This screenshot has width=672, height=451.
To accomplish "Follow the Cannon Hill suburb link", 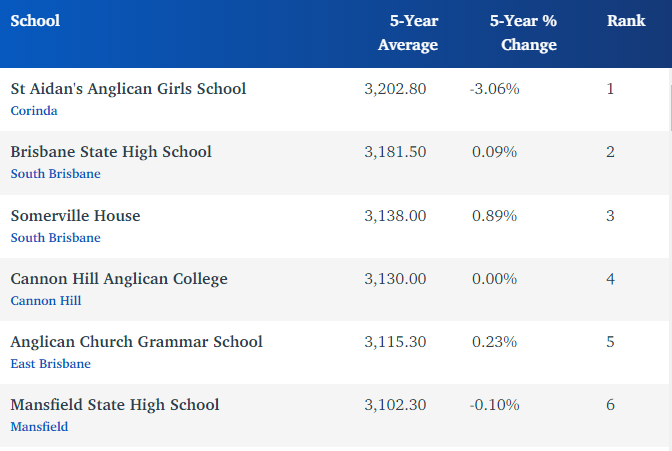I will (x=46, y=301).
